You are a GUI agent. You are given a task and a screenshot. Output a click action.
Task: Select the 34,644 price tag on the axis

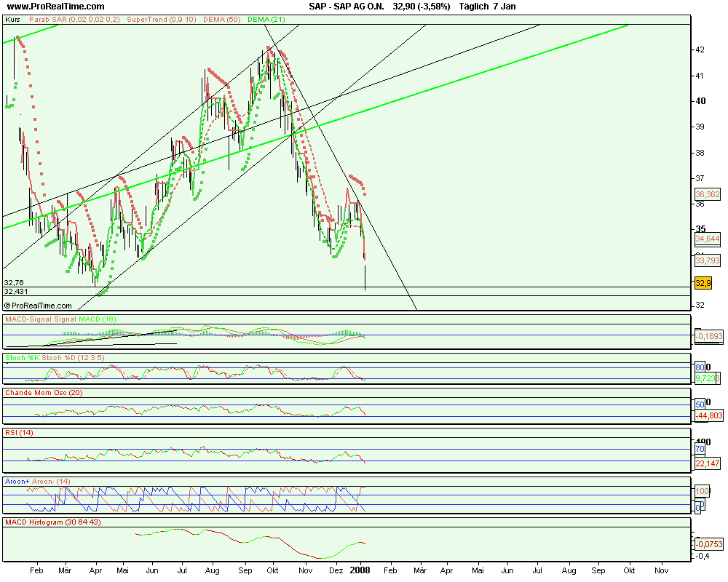pos(708,239)
